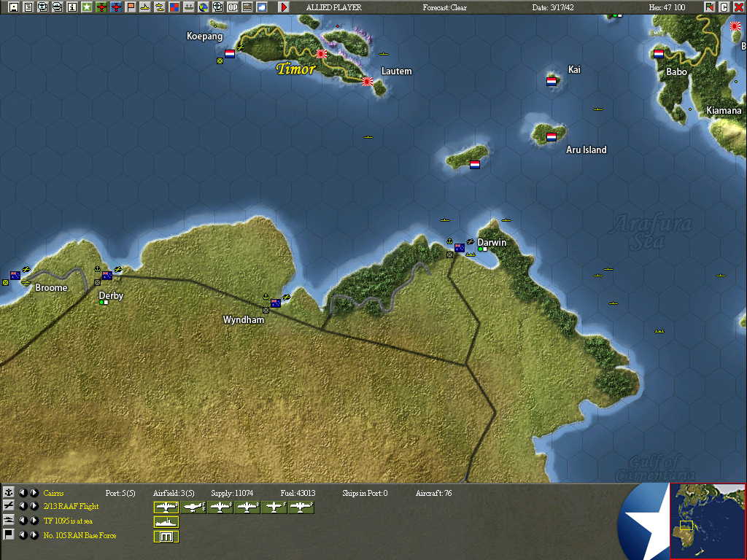The height and width of the screenshot is (560, 747).
Task: Select the Darwin Australian flag base marker
Action: (x=460, y=248)
